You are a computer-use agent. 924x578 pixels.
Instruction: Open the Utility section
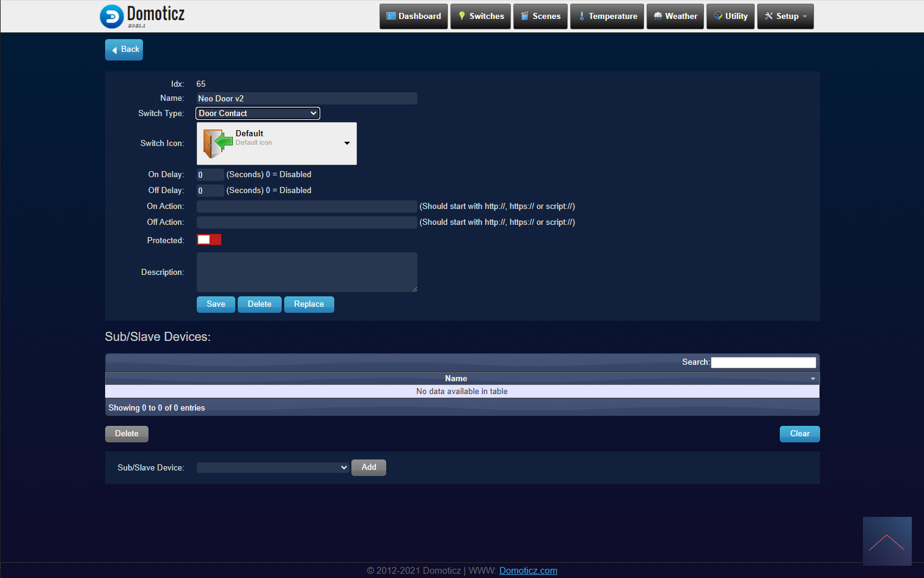coord(730,16)
